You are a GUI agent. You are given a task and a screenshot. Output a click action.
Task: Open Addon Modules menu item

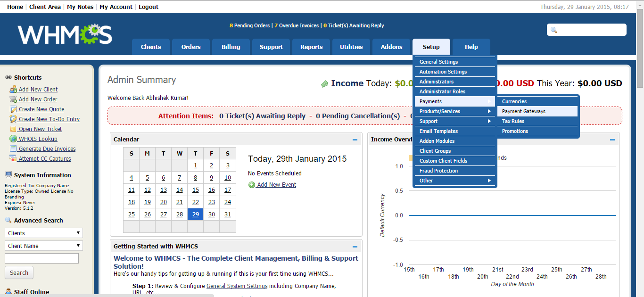coord(455,141)
